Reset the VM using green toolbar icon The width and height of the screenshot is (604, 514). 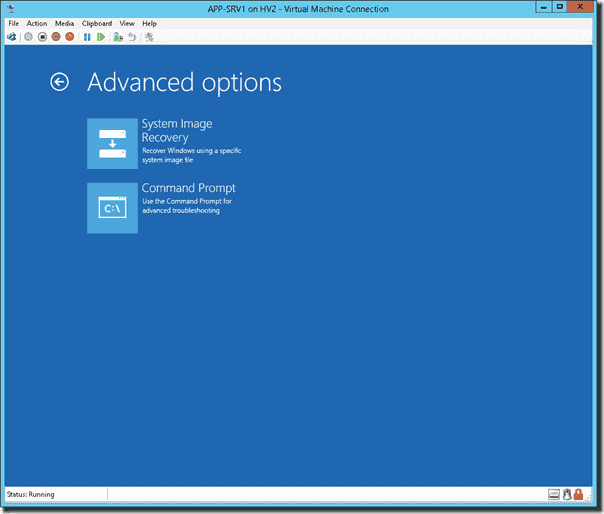[x=101, y=37]
